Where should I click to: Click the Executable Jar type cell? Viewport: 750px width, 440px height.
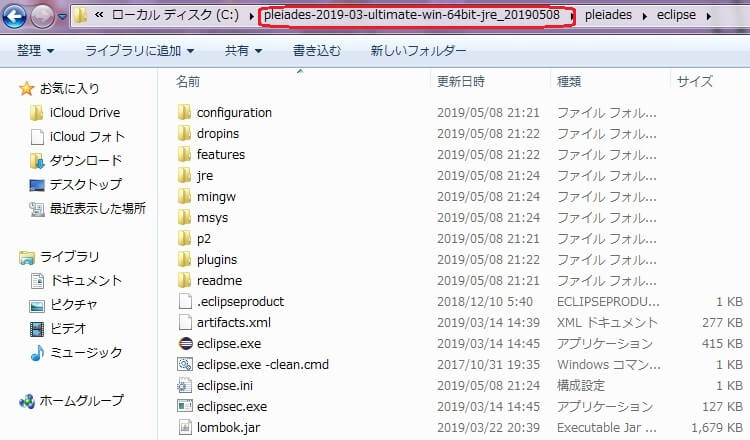[607, 428]
